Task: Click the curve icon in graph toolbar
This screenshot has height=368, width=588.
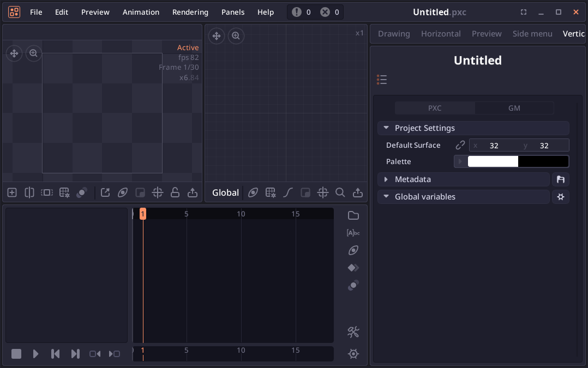Action: click(288, 192)
